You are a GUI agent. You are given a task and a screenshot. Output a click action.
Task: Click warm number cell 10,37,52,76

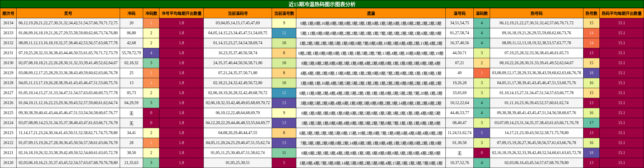tap(459, 163)
